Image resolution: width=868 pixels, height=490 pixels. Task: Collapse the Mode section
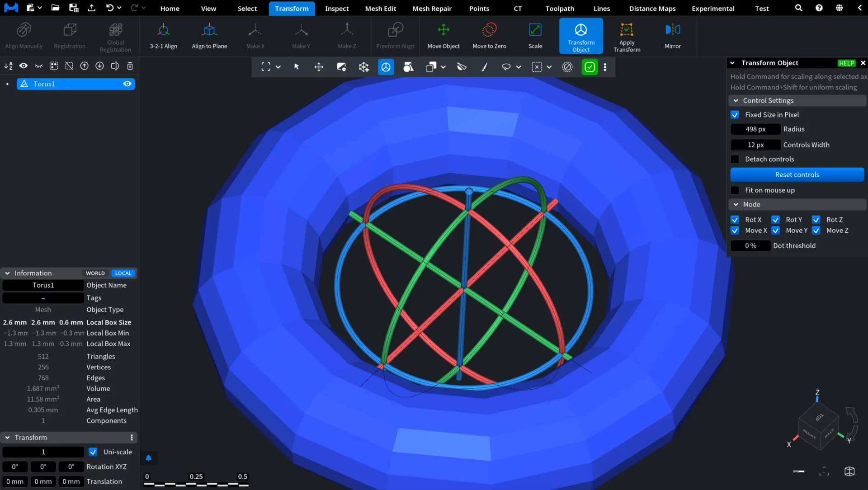click(736, 204)
